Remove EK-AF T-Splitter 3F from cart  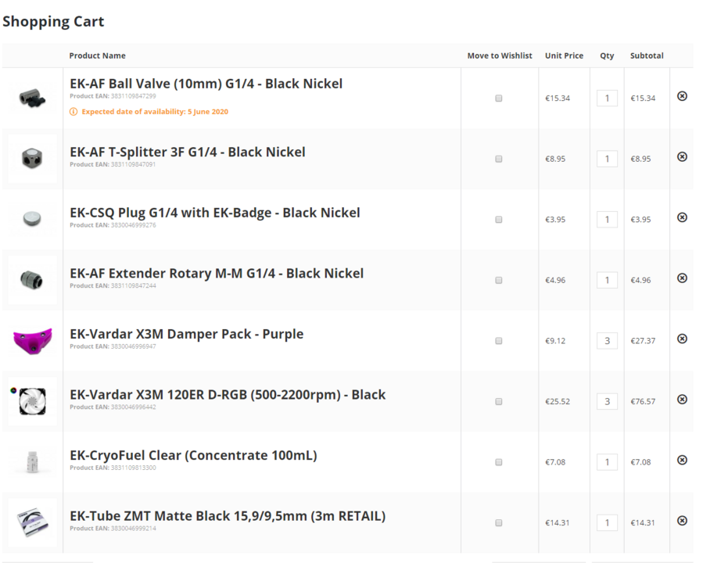click(x=682, y=157)
